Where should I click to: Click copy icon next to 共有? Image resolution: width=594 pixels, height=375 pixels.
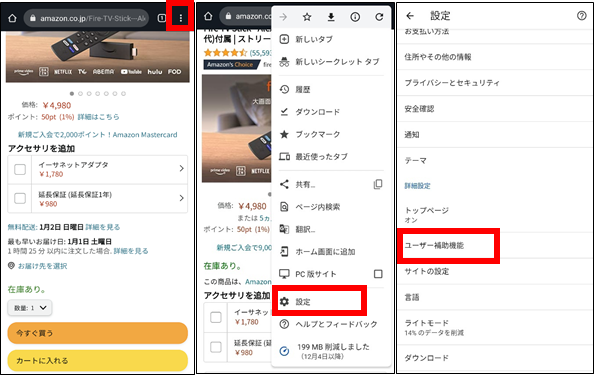coord(378,184)
